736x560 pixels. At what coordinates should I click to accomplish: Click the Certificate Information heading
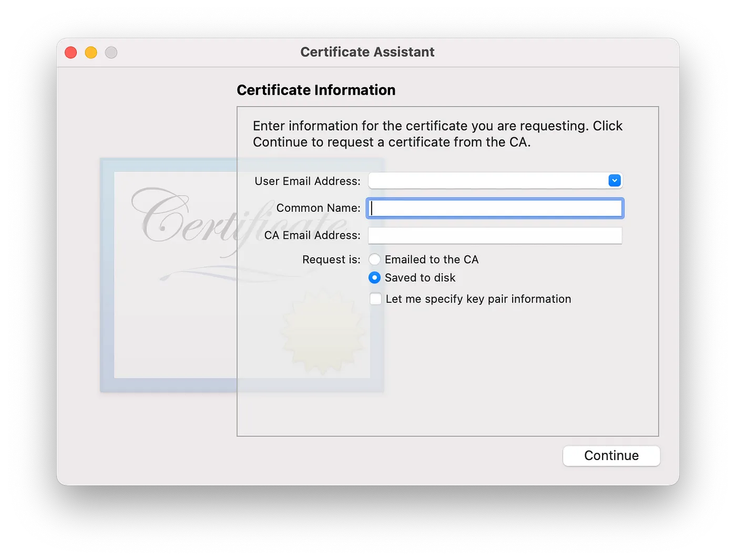click(316, 90)
